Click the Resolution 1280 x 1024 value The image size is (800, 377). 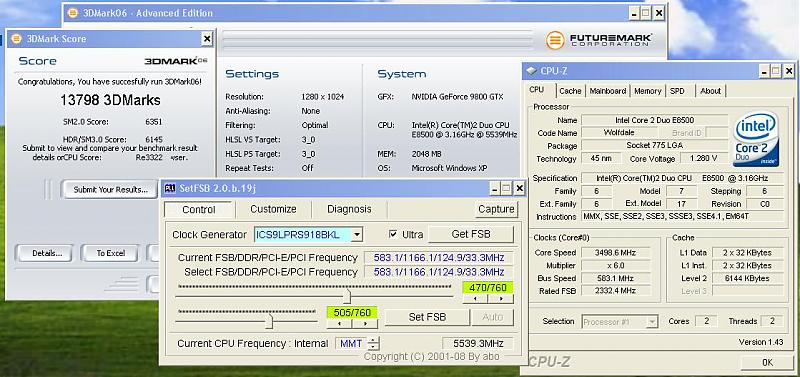coord(322,96)
